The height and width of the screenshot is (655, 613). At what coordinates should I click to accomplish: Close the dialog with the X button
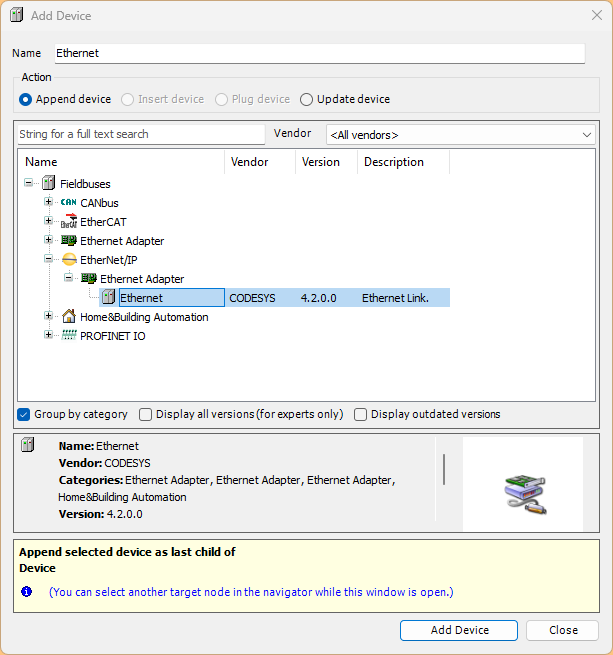(597, 15)
